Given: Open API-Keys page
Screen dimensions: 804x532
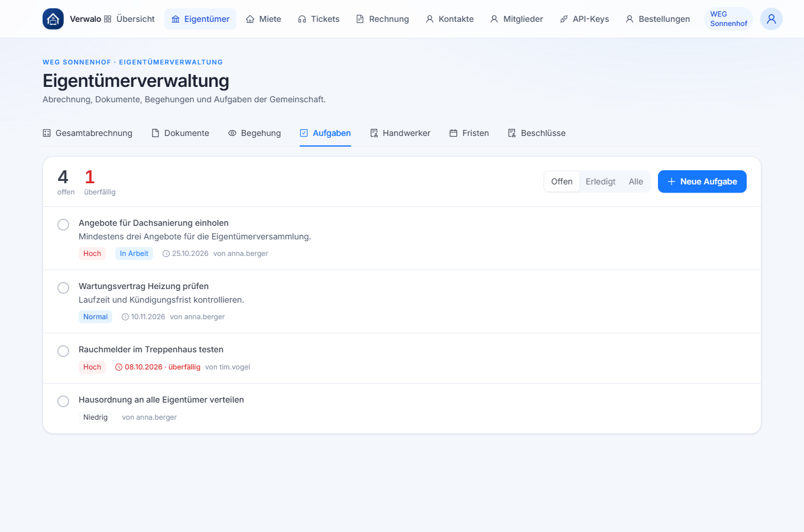Looking at the screenshot, I should (x=585, y=19).
